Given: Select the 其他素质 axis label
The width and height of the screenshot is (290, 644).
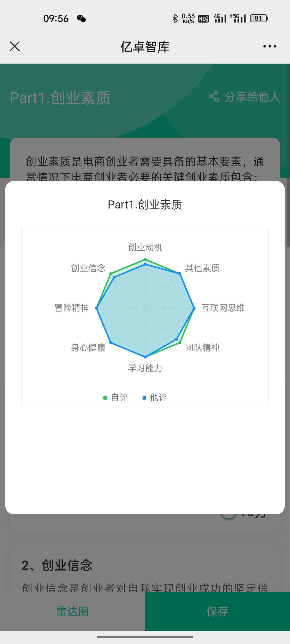Looking at the screenshot, I should click(202, 268).
